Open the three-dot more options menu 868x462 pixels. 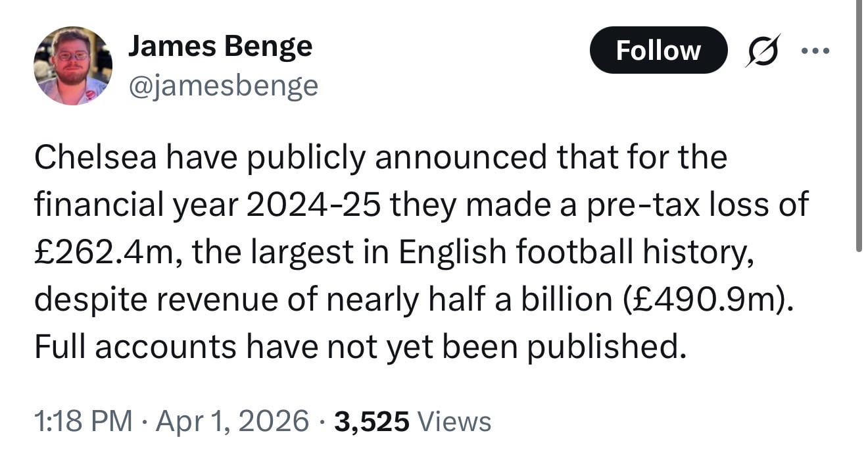pyautogui.click(x=816, y=50)
